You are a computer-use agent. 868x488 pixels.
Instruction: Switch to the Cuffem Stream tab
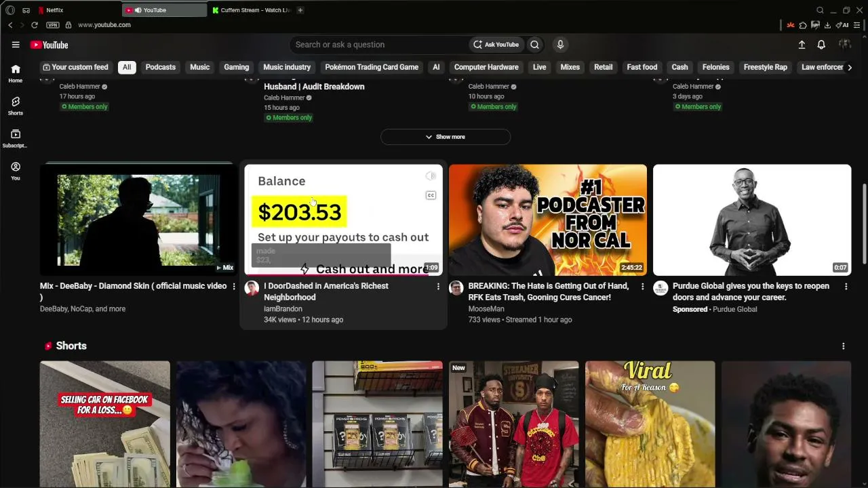[x=251, y=10]
